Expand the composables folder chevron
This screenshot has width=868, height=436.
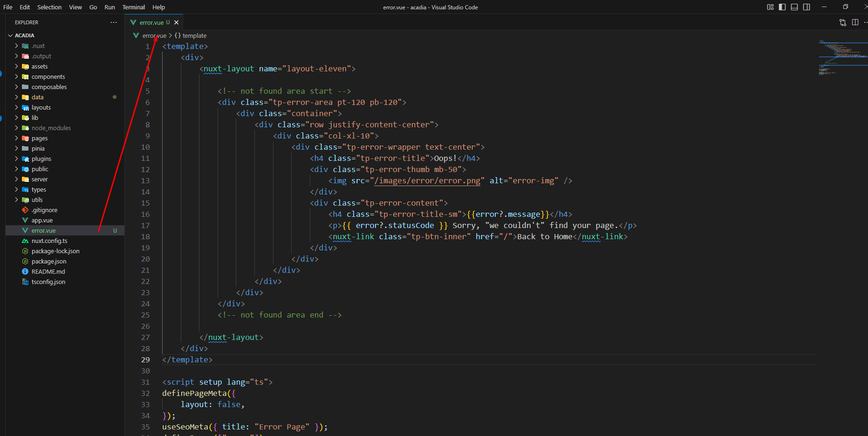[x=17, y=87]
